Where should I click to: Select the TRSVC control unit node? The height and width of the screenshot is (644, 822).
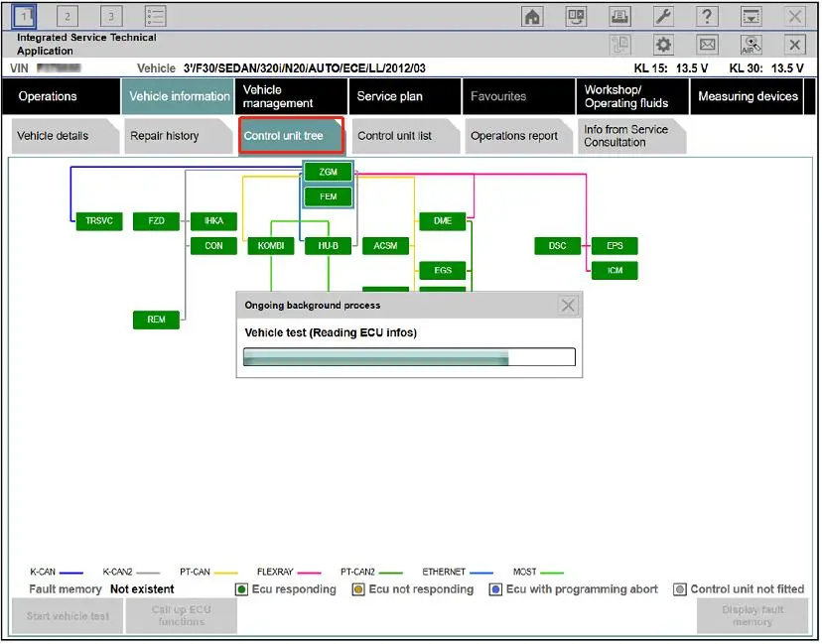(x=99, y=221)
